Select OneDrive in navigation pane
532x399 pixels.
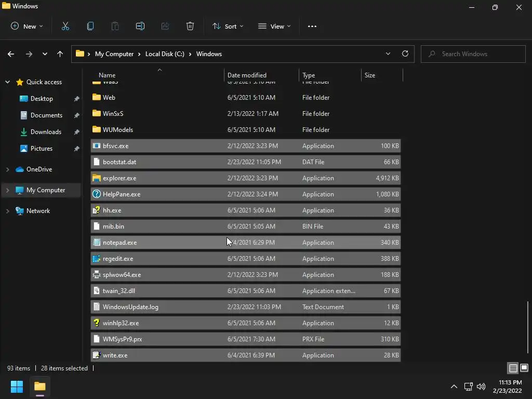click(39, 169)
